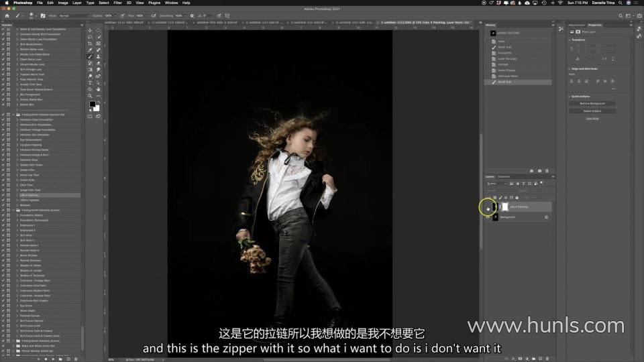Screen dimensions: 644x362
Task: Select the Hand tool
Action: [98, 89]
